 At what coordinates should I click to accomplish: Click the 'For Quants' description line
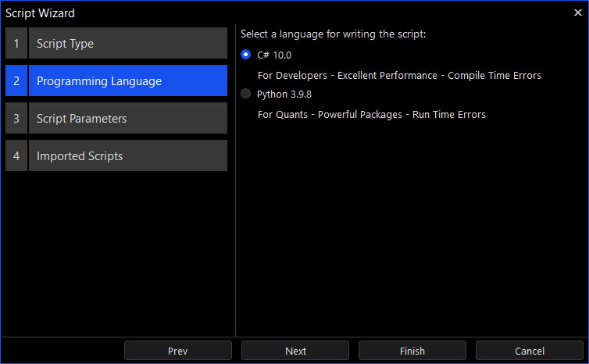click(x=371, y=115)
